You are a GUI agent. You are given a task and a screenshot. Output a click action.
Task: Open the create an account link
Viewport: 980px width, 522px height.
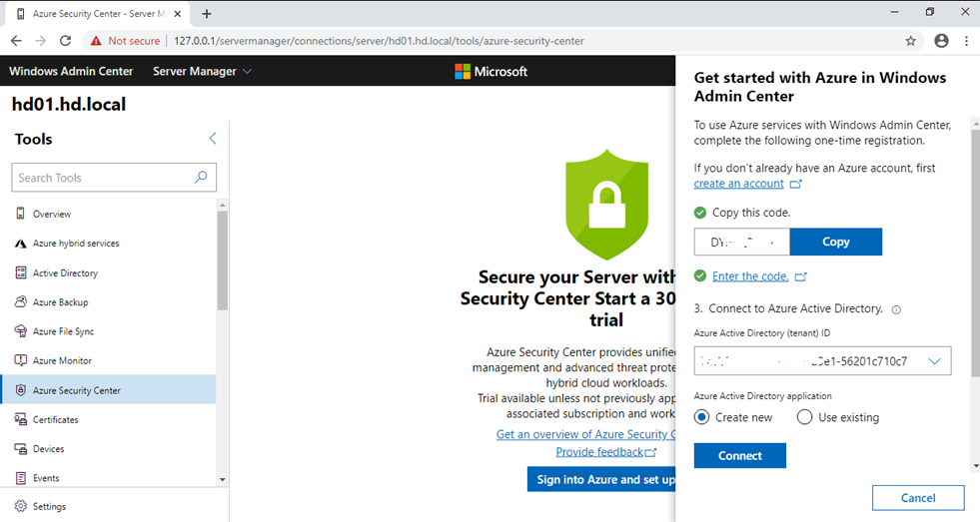(738, 184)
